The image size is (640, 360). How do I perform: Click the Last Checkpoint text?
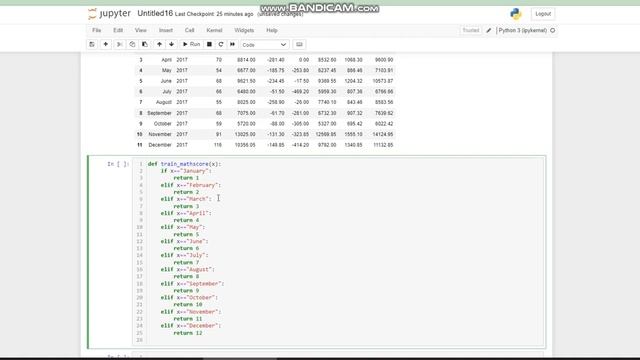(214, 14)
